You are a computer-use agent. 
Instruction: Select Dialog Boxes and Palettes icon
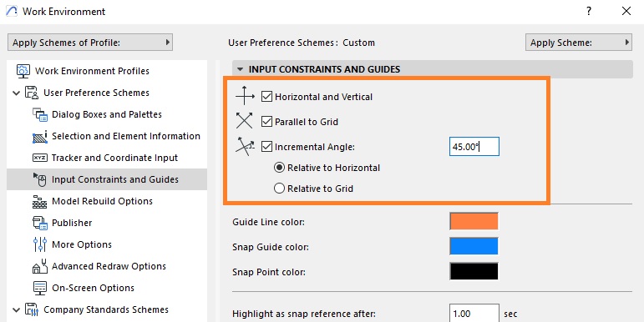click(x=40, y=114)
